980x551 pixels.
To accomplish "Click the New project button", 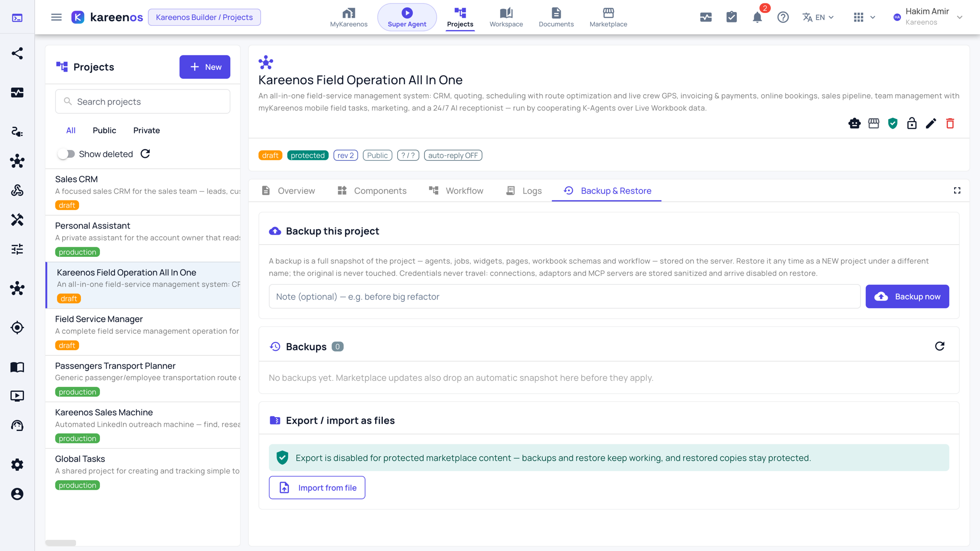I will pyautogui.click(x=205, y=67).
